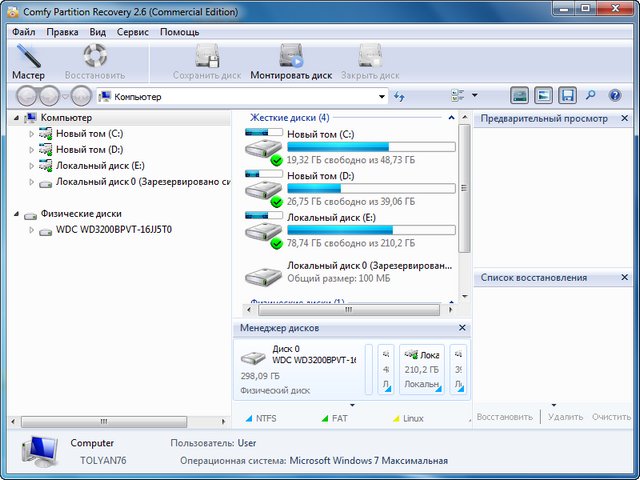Open the Правка menu
The image size is (640, 480).
(62, 32)
